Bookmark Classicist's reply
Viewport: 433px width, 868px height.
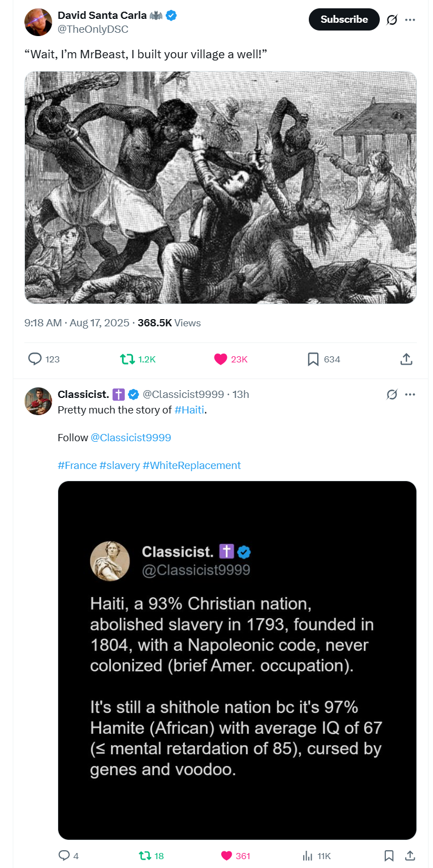tap(389, 855)
